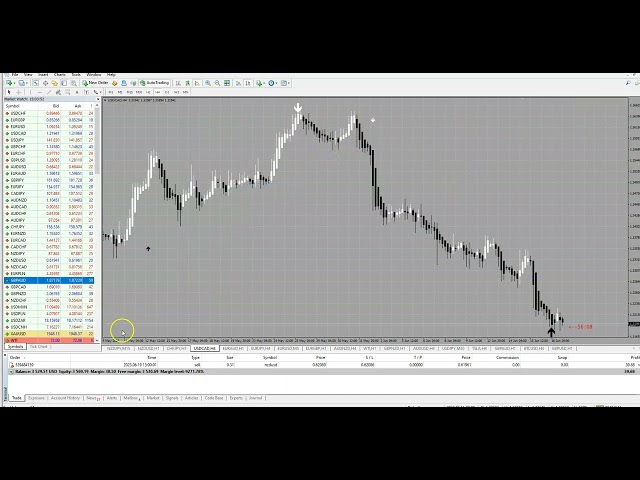Open the Tick Chart tab
This screenshot has height=480, width=640.
coord(38,346)
